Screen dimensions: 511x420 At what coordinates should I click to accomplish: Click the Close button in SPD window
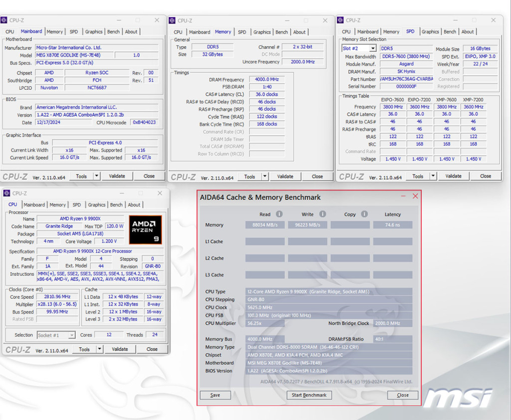tap(485, 176)
